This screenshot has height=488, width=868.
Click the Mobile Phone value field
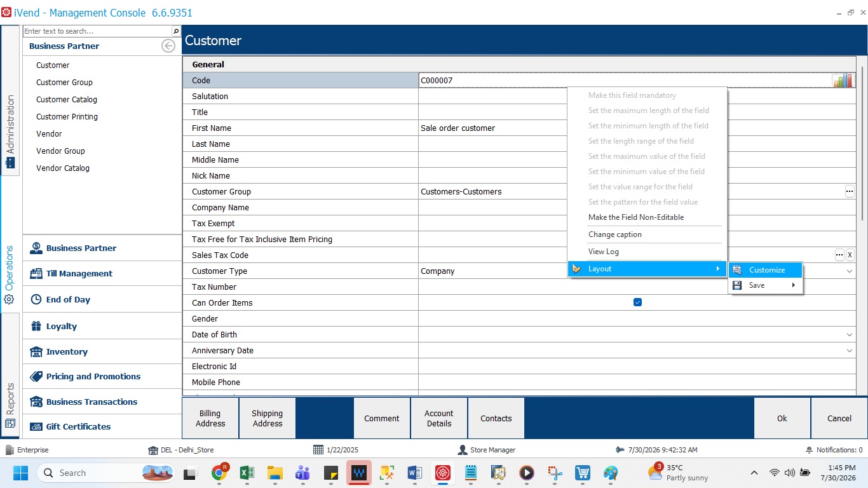(x=637, y=383)
